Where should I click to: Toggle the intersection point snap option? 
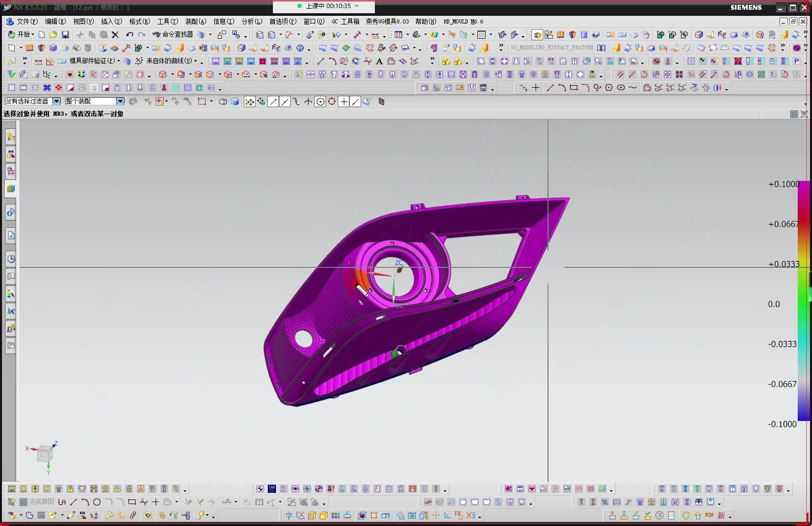point(308,101)
